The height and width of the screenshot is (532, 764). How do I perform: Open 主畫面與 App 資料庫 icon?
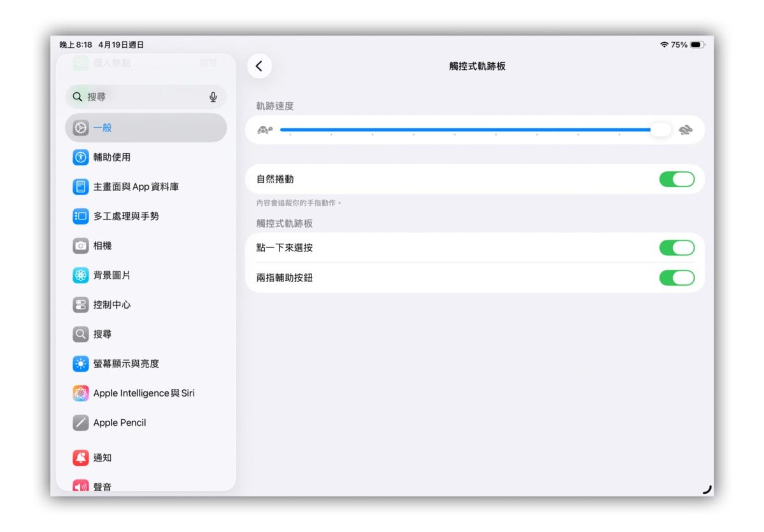(x=80, y=186)
